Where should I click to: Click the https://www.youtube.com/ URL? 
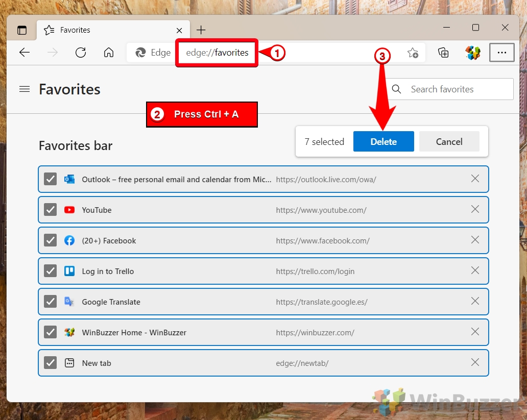[321, 210]
